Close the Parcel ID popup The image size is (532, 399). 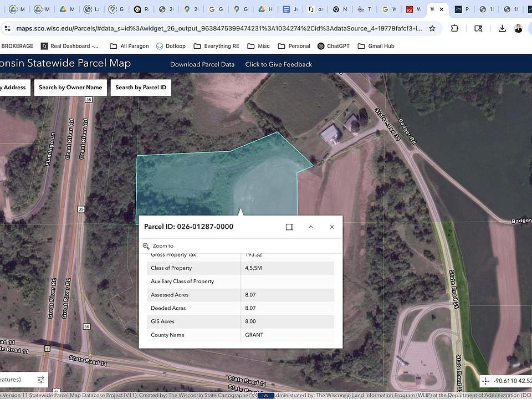coord(332,227)
